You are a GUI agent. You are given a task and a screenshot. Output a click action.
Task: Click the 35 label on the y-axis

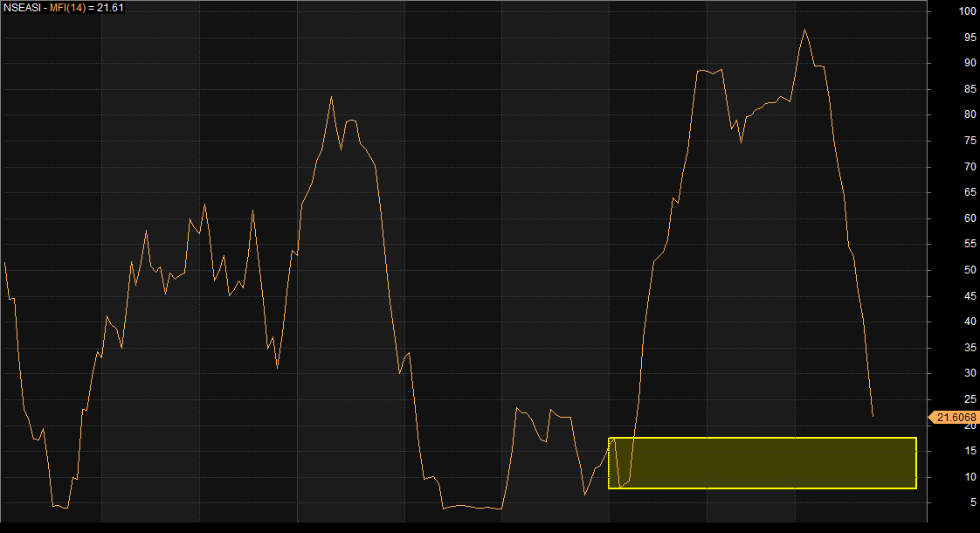(x=970, y=348)
